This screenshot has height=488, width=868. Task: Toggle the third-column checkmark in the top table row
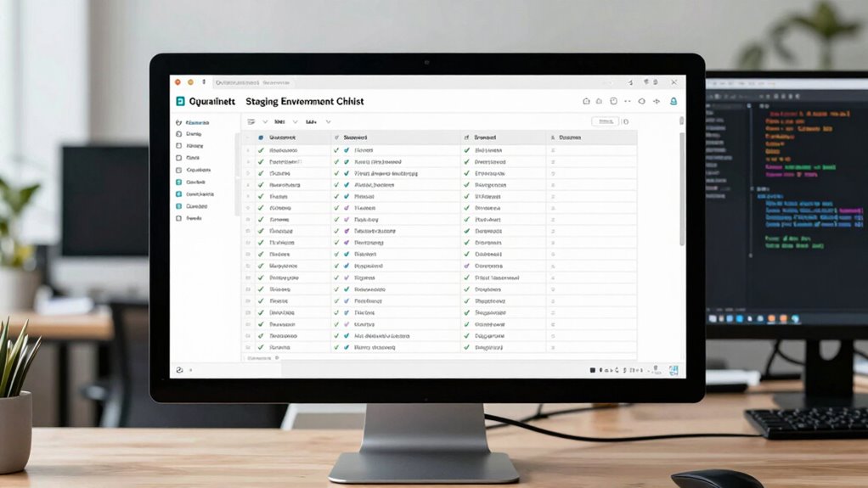click(x=466, y=150)
